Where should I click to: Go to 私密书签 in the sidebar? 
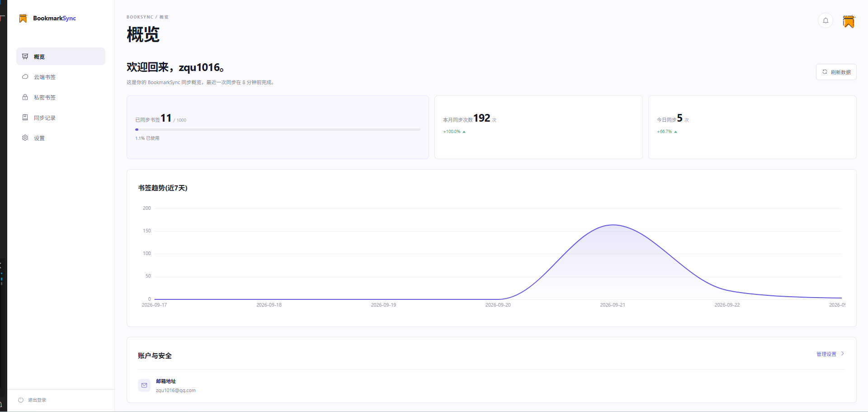[x=61, y=97]
